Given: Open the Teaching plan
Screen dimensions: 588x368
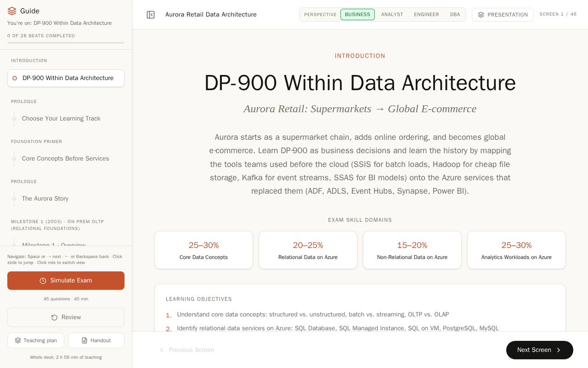Looking at the screenshot, I should 36,340.
